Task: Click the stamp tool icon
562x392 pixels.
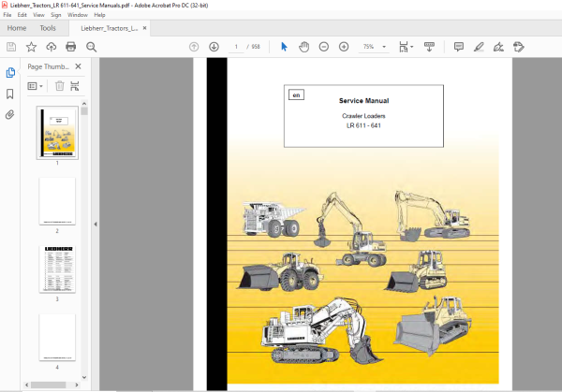Action: point(519,47)
